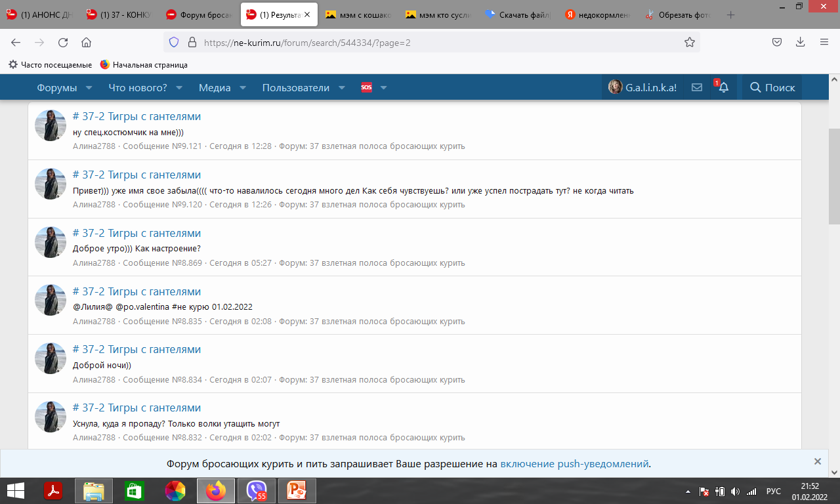Switch to the Скачать файл tab
This screenshot has height=504, width=840.
click(518, 14)
